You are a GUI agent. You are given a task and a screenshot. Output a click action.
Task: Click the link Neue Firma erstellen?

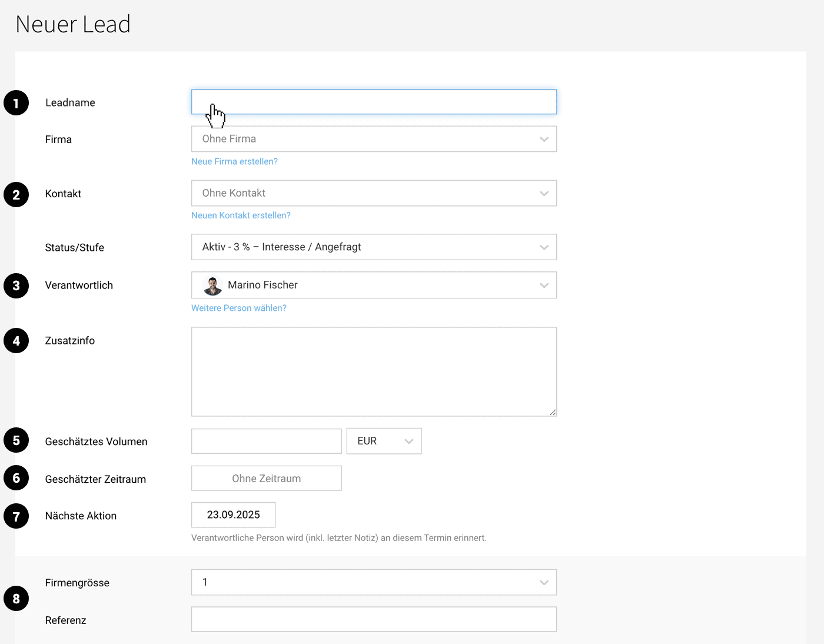point(234,161)
